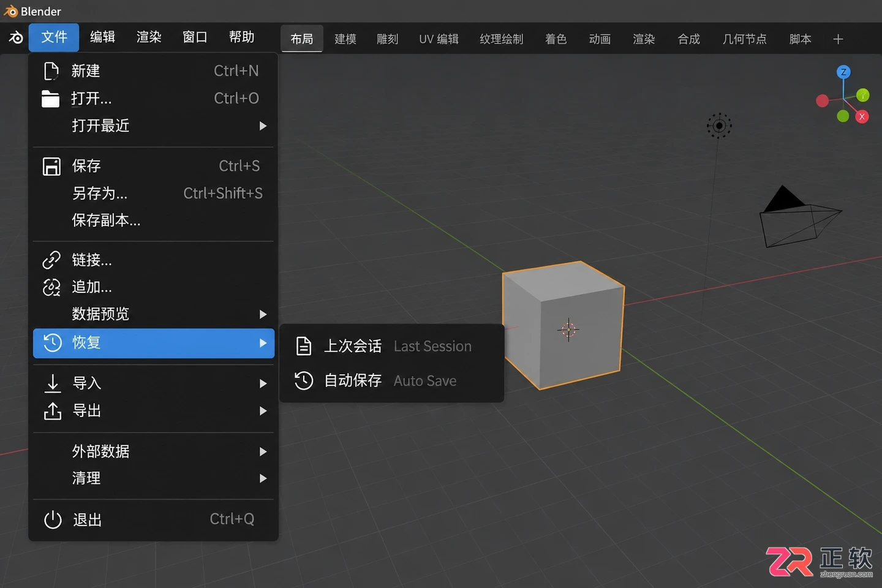Choose 链接... menu entry

[154, 260]
